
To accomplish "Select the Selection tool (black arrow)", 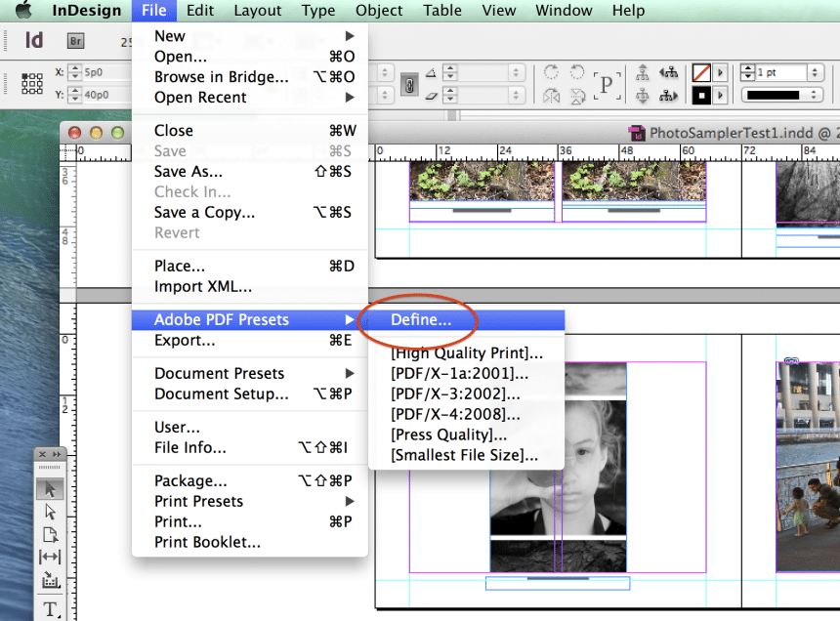I will coord(50,489).
